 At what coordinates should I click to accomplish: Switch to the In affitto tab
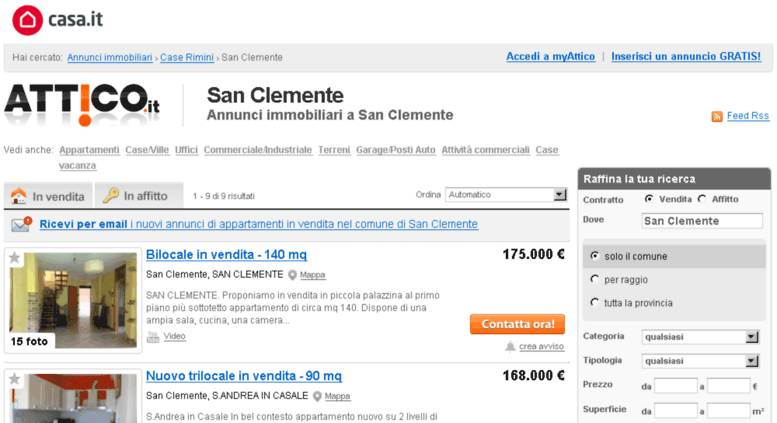click(138, 195)
